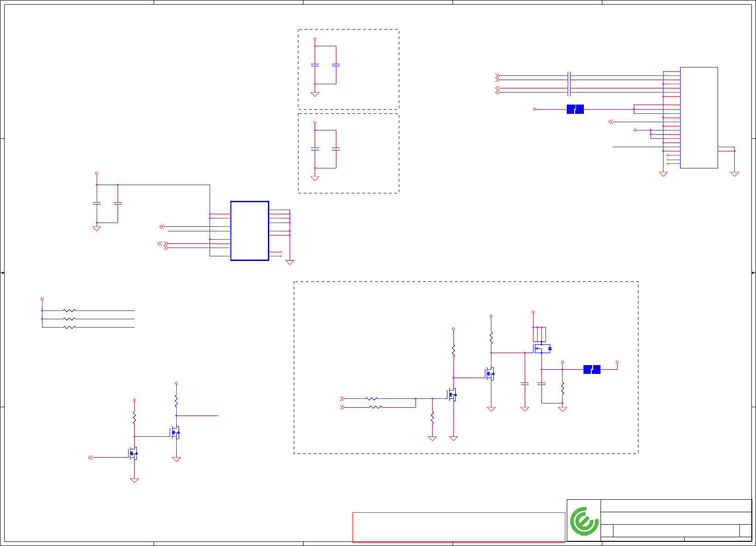Select the bottom resistor of the three stacked horizontal resistors
This screenshot has height=546, width=756.
point(69,327)
